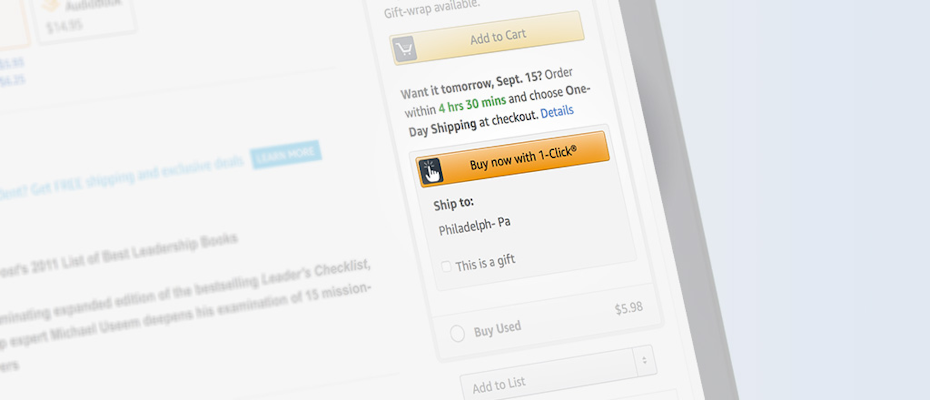Click the shopping cart icon
Viewport: 930px width, 400px height.
coord(405,50)
